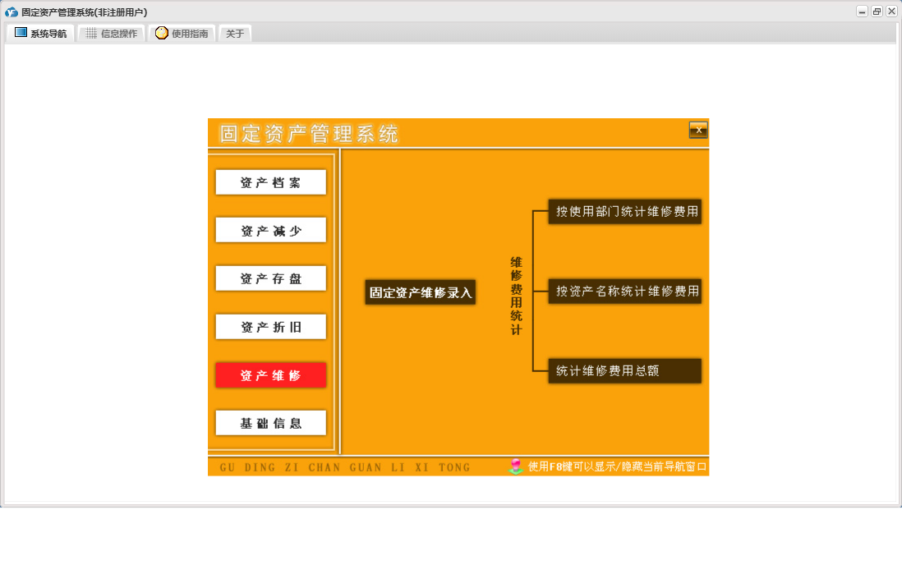Screen dimensions: 902x588
Task: Open the 使用指南 tab
Action: tap(182, 34)
